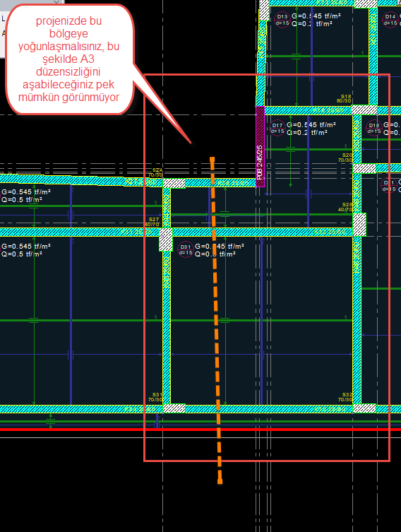This screenshot has height=532, width=401.
Task: Click the S28 40/70 column hatch
Action: pyautogui.click(x=359, y=224)
